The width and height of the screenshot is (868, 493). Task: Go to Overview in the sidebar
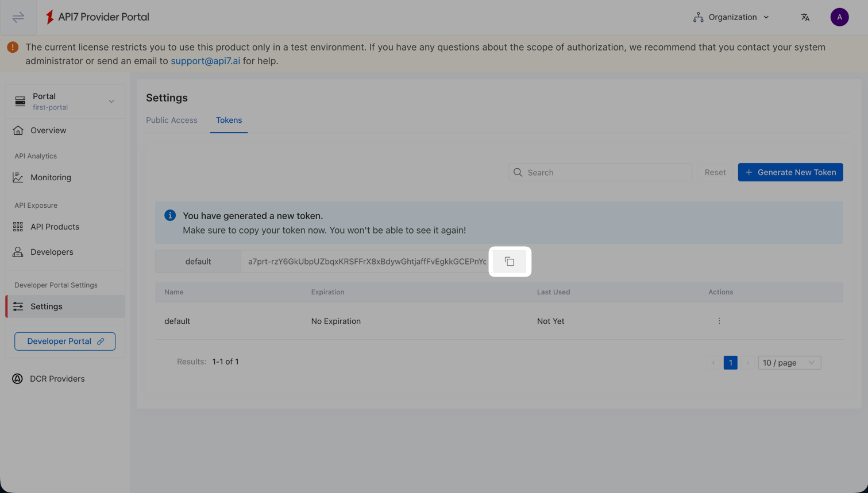pyautogui.click(x=48, y=131)
